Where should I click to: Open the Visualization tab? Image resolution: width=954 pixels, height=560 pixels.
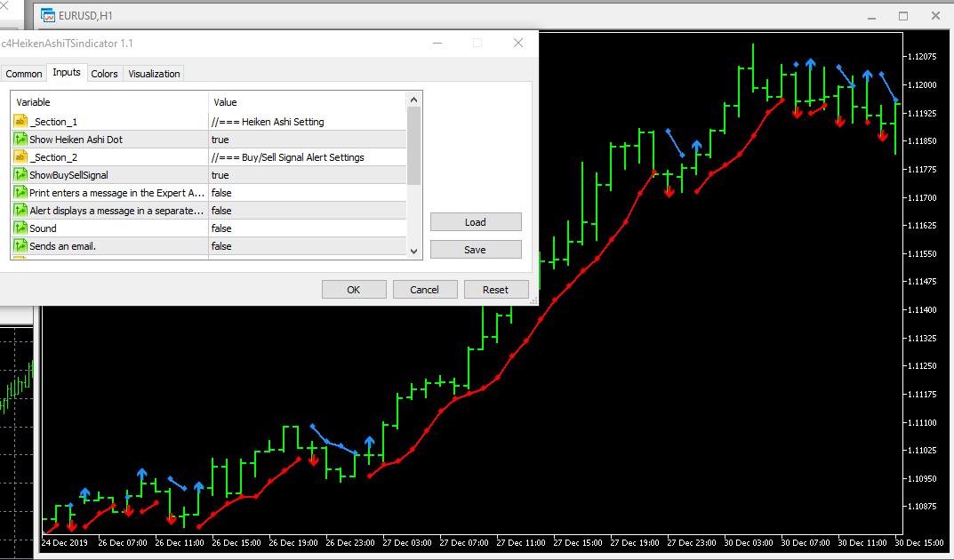(x=154, y=74)
